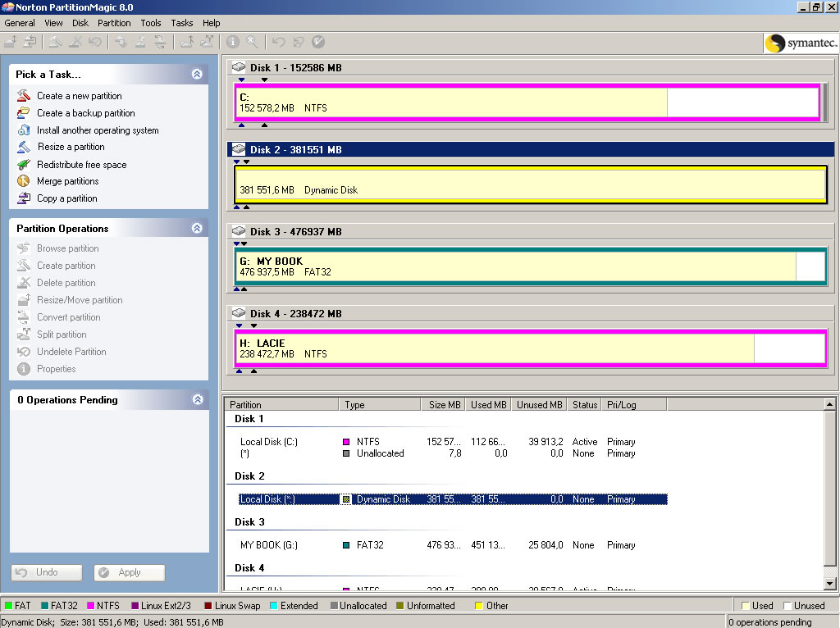Viewport: 840px width, 628px height.
Task: Click the partition list scroll up arrow
Action: click(829, 404)
